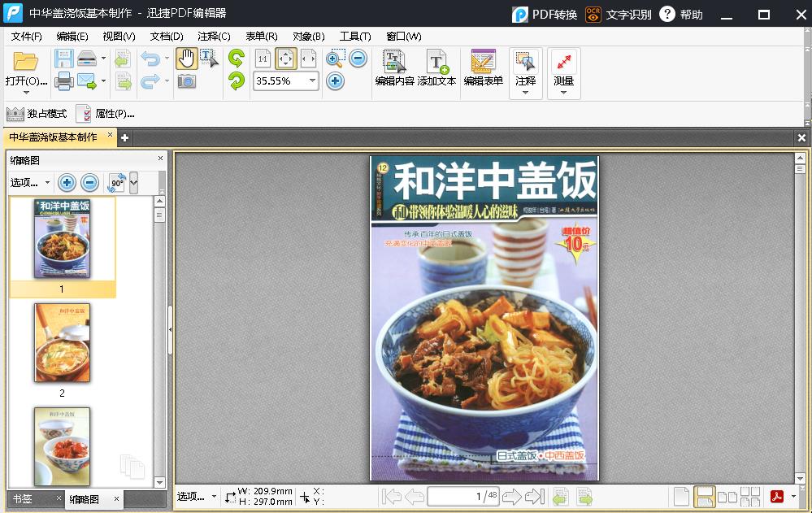Image resolution: width=812 pixels, height=513 pixels.
Task: Zoom out with the minus icon in the main toolbar
Action: 358,58
